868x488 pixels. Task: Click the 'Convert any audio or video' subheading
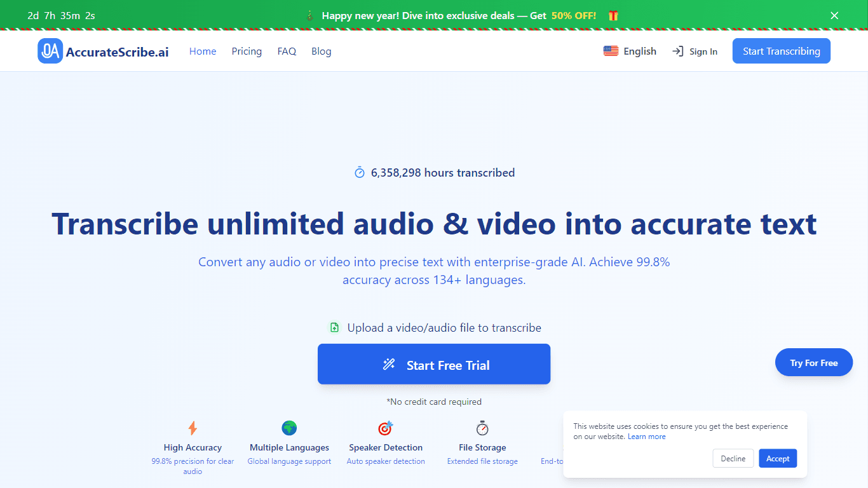[434, 271]
